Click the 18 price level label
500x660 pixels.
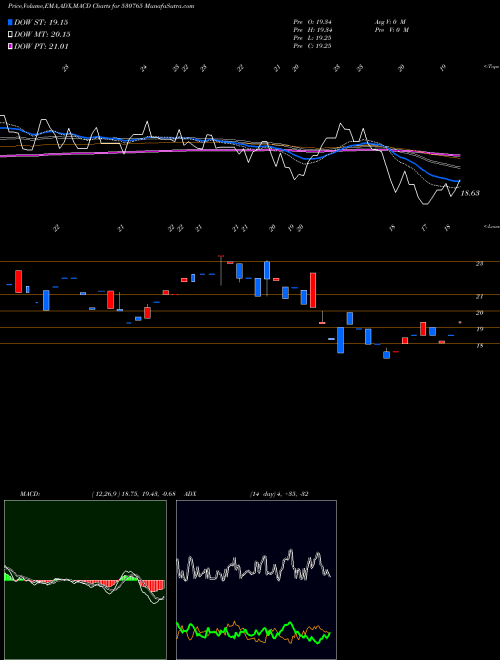point(479,346)
